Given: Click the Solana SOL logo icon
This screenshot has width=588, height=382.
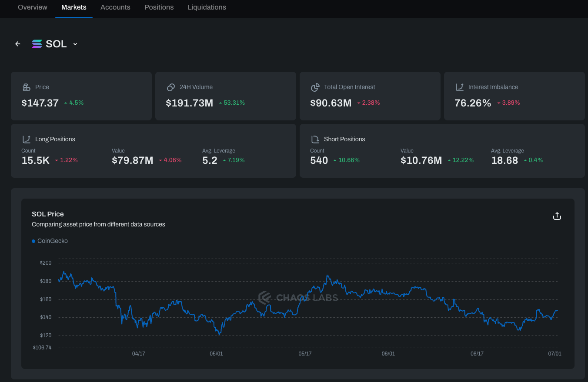Looking at the screenshot, I should [37, 44].
